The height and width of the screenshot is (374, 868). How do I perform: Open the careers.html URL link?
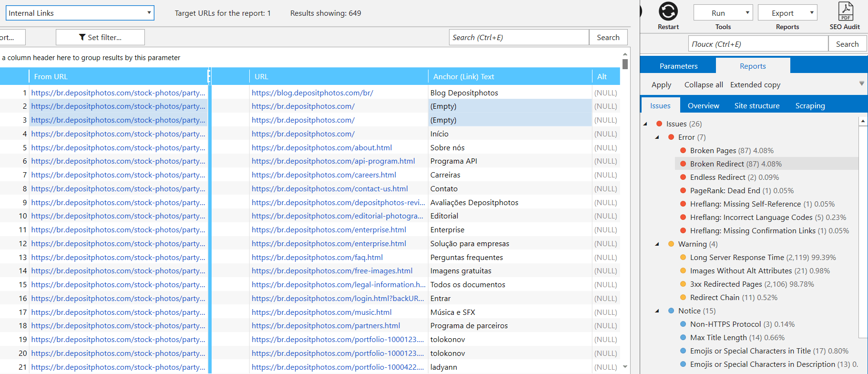[x=324, y=175]
